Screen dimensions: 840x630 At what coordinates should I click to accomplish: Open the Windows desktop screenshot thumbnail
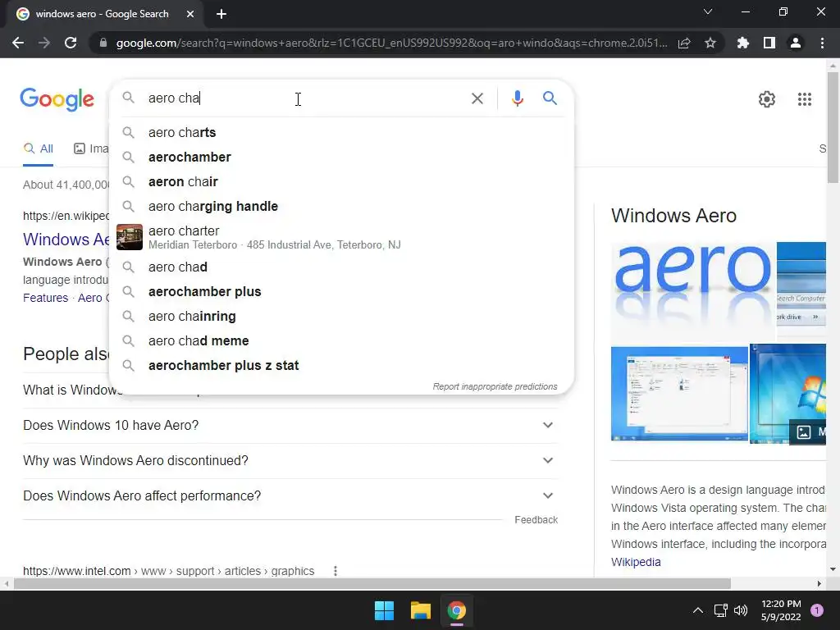[679, 394]
